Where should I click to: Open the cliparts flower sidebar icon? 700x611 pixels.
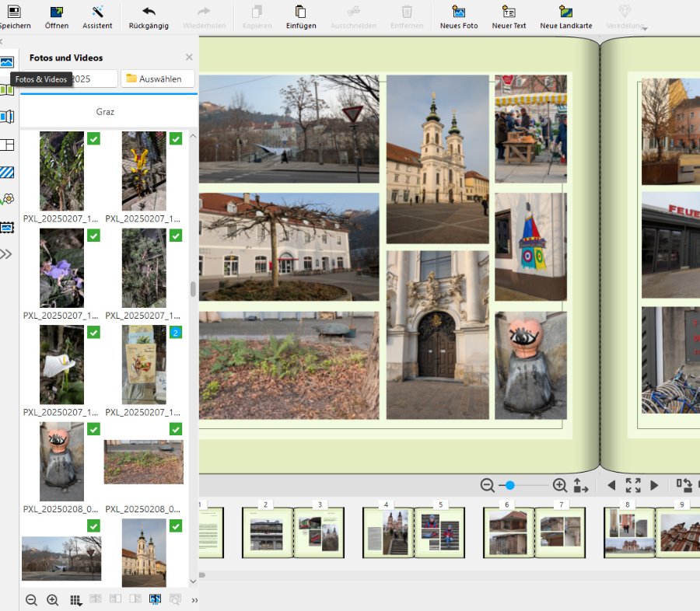[x=7, y=199]
